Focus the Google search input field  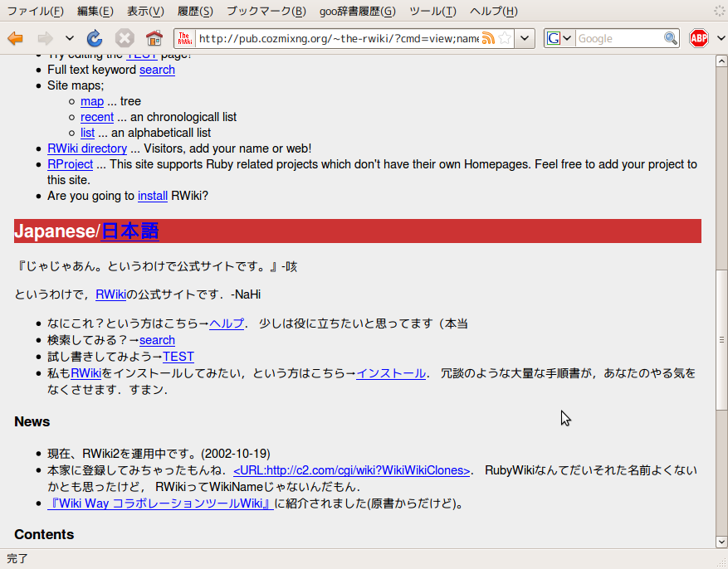tap(620, 38)
